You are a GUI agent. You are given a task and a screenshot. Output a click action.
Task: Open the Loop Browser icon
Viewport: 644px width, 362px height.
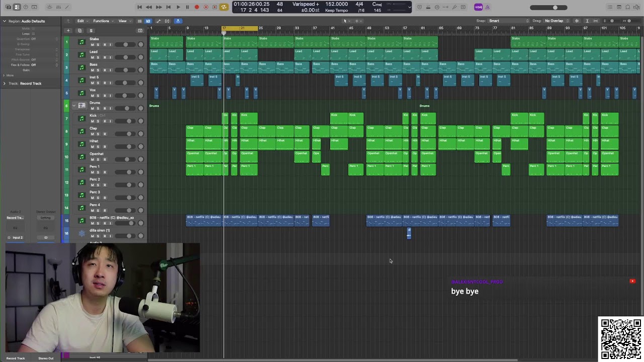628,7
